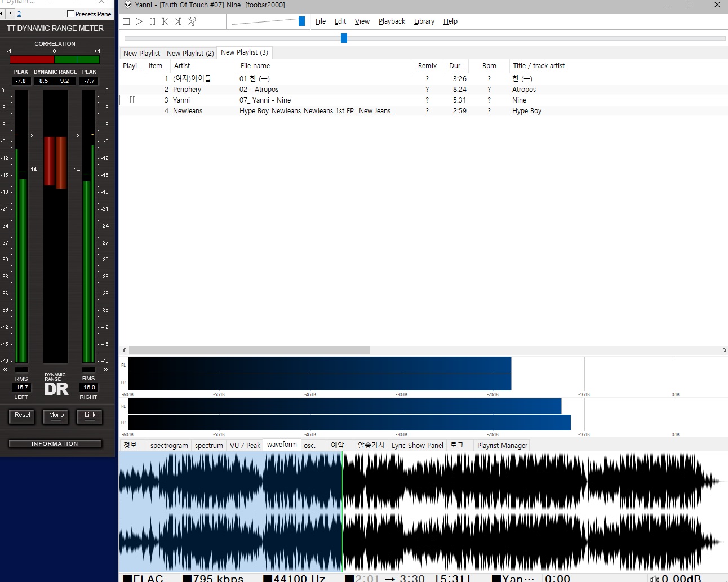Toggle Mono button in Dynamic Range Meter

pos(56,416)
